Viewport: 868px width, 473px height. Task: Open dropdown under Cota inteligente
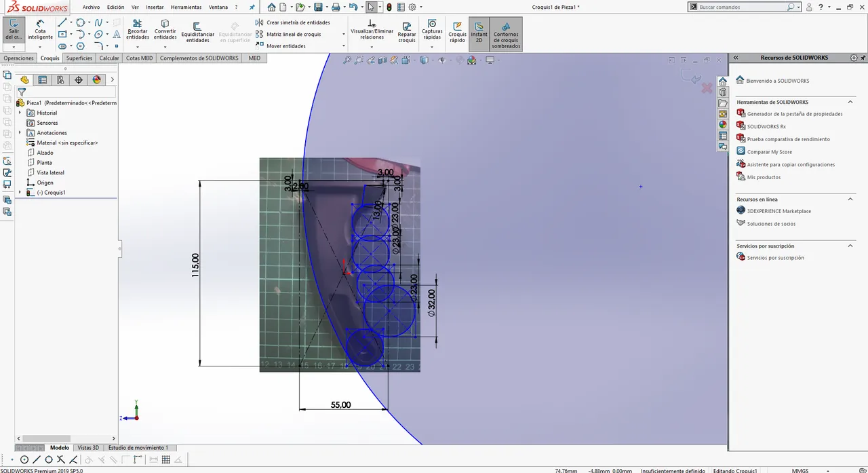click(x=40, y=47)
